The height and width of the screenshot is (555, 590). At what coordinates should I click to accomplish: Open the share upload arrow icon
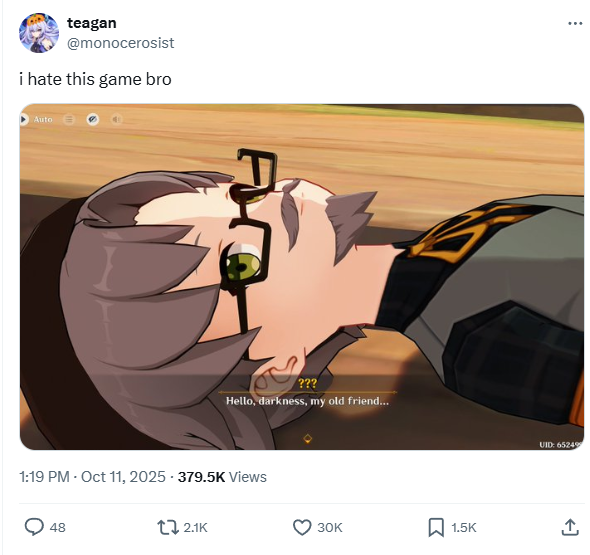tap(570, 527)
